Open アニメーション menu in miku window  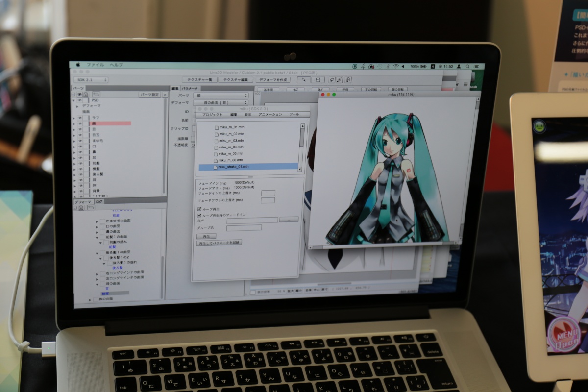(270, 114)
